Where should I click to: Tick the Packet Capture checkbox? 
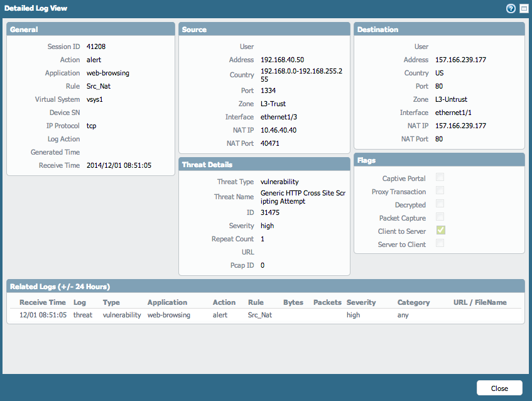440,217
